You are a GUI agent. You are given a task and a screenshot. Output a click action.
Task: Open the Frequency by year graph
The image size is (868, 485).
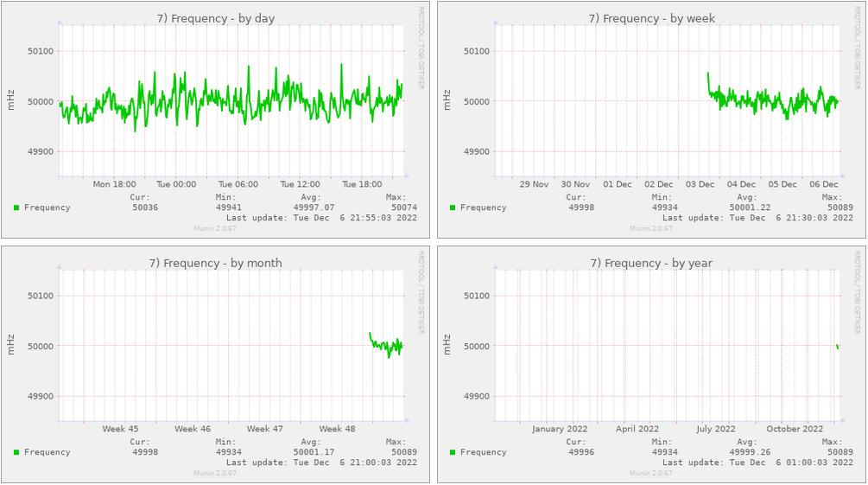coord(651,365)
